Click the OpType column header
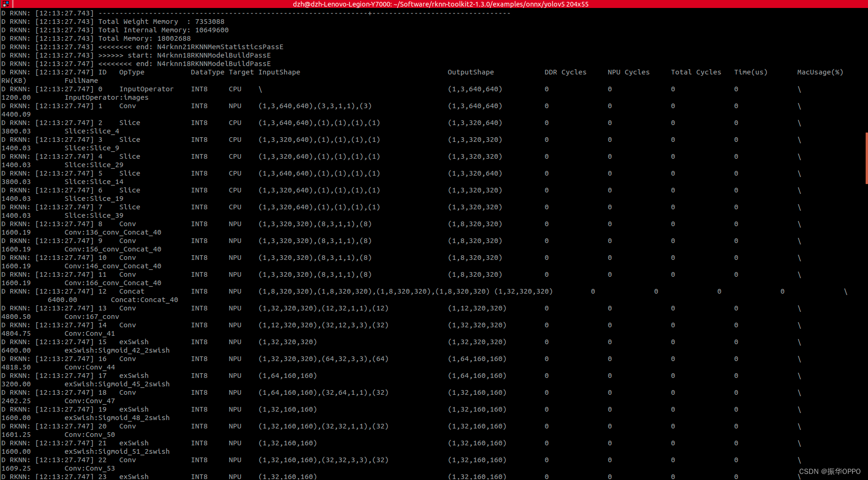This screenshot has width=868, height=480. pyautogui.click(x=131, y=72)
